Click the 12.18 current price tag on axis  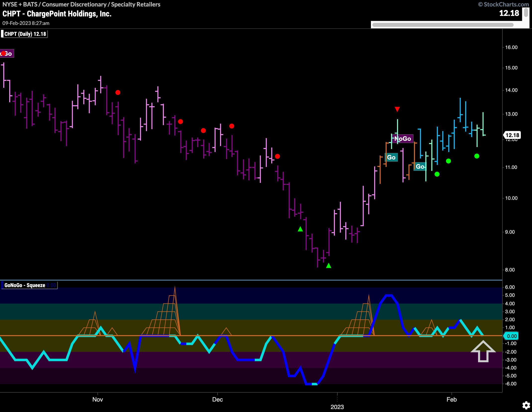coord(512,135)
